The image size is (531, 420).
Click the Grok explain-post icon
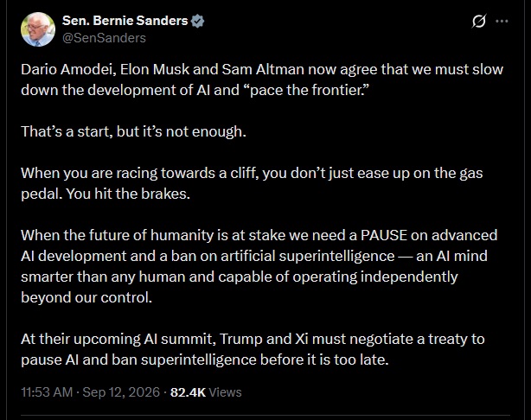click(479, 21)
